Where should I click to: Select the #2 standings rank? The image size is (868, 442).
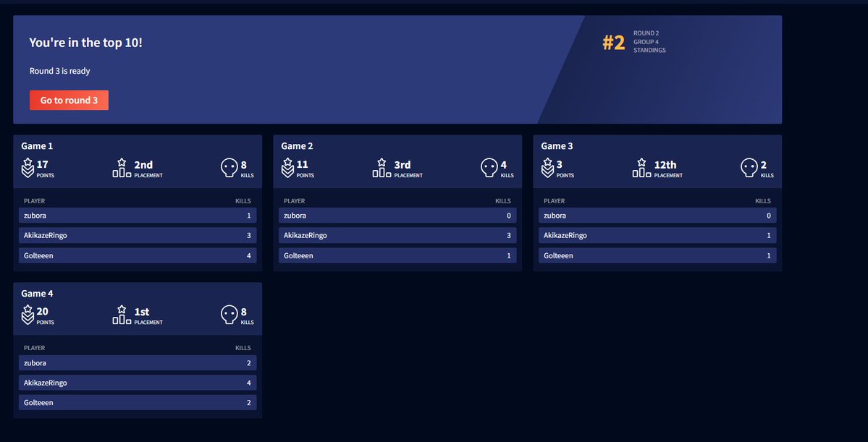(x=613, y=43)
